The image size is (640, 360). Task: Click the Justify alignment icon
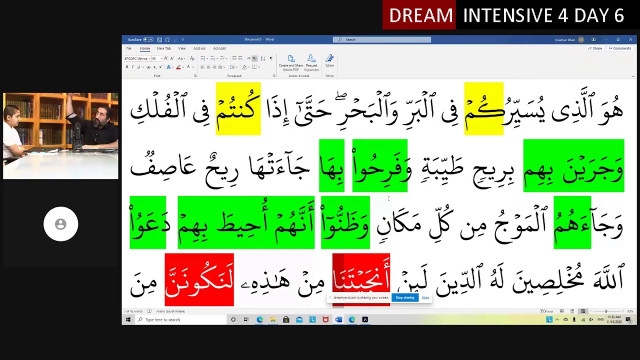click(220, 67)
